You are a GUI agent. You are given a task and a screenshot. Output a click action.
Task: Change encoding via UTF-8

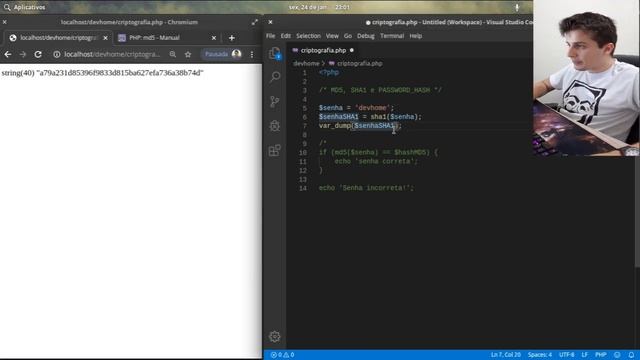567,355
